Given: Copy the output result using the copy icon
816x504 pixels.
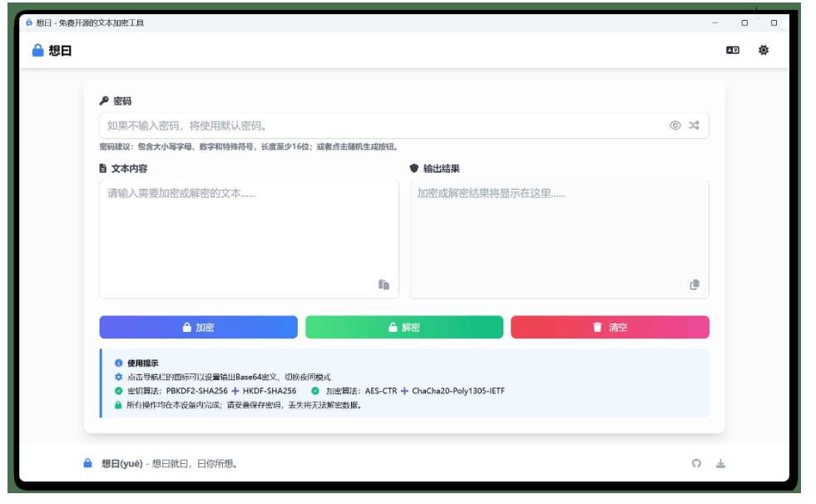Looking at the screenshot, I should (x=695, y=284).
